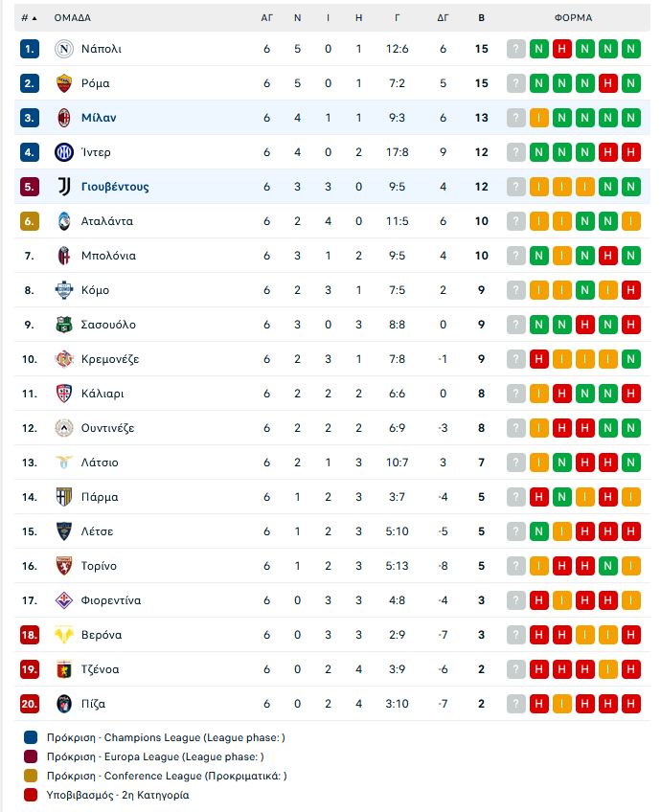Click the Atalanta team logo
The width and height of the screenshot is (661, 812).
(x=64, y=221)
